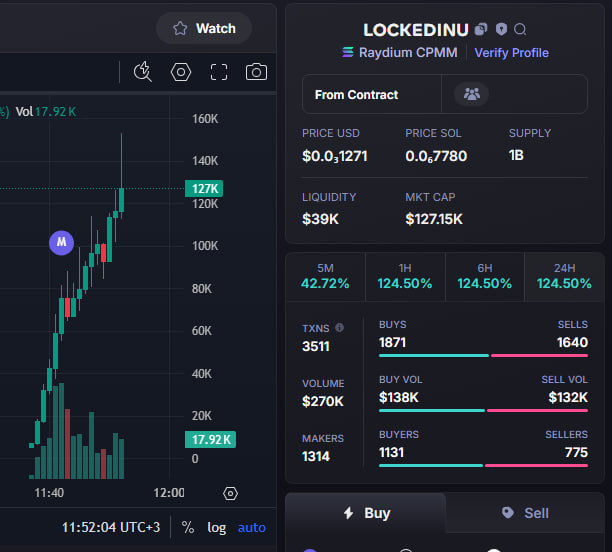Click the star icon in Watch button
This screenshot has height=552, width=612.
[x=180, y=28]
